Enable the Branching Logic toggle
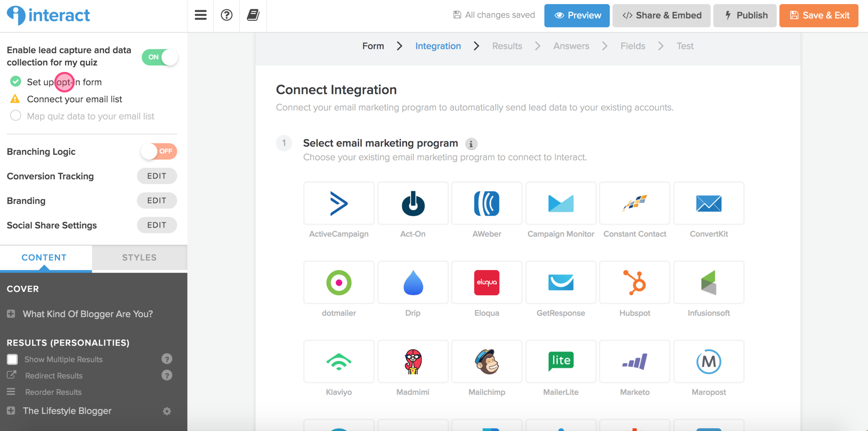 pos(159,151)
